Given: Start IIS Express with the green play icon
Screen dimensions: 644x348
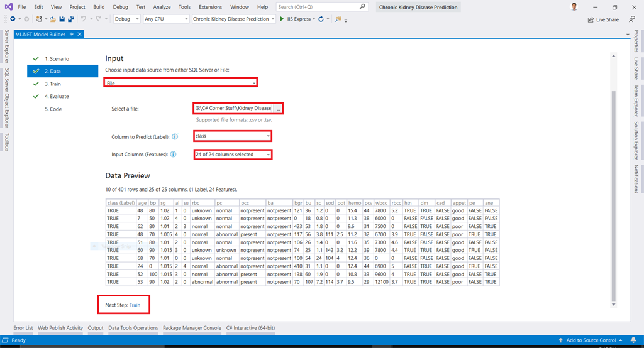Looking at the screenshot, I should click(282, 19).
